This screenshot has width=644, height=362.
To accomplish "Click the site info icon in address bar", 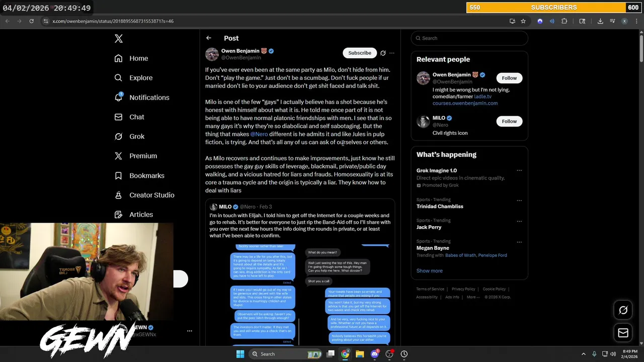I will point(46,21).
